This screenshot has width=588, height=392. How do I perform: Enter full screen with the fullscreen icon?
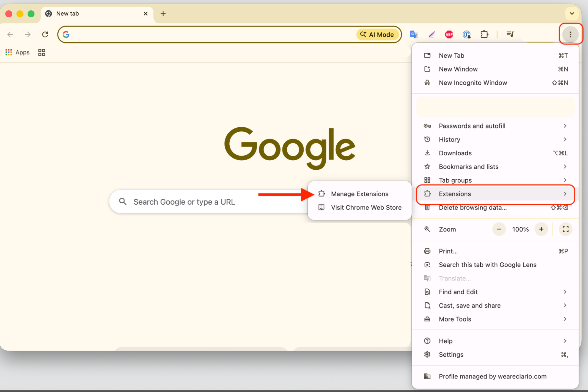coord(565,229)
